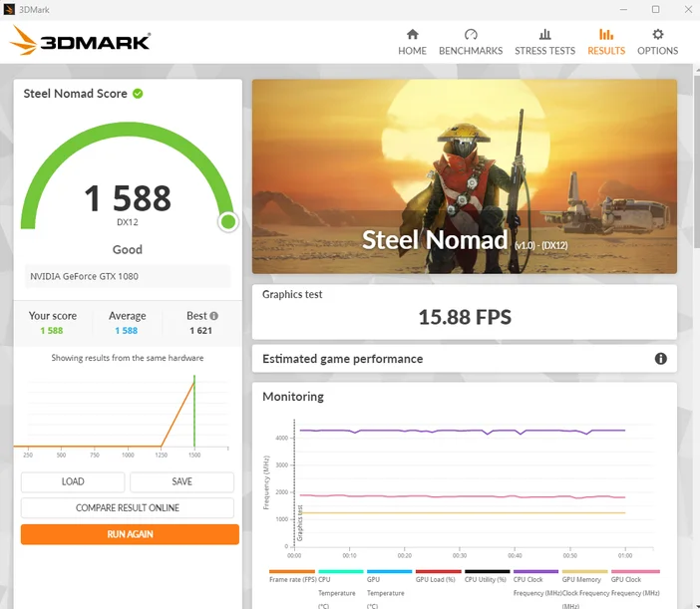Click the LOAD button
This screenshot has height=609, width=700.
pos(73,481)
